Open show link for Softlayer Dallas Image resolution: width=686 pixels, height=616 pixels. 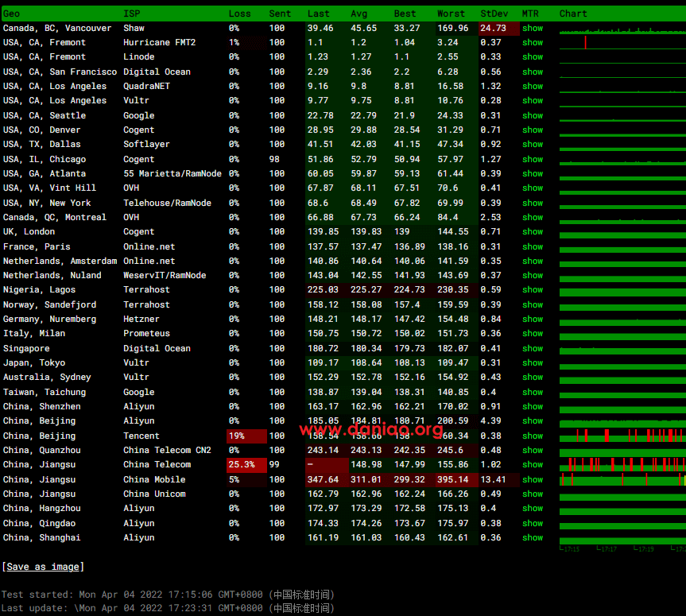click(533, 145)
